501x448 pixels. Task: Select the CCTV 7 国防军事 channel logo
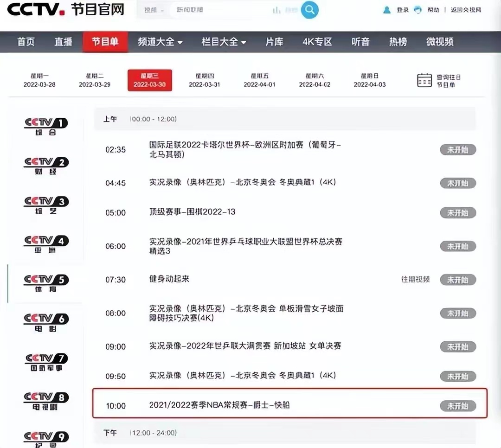[x=45, y=362]
